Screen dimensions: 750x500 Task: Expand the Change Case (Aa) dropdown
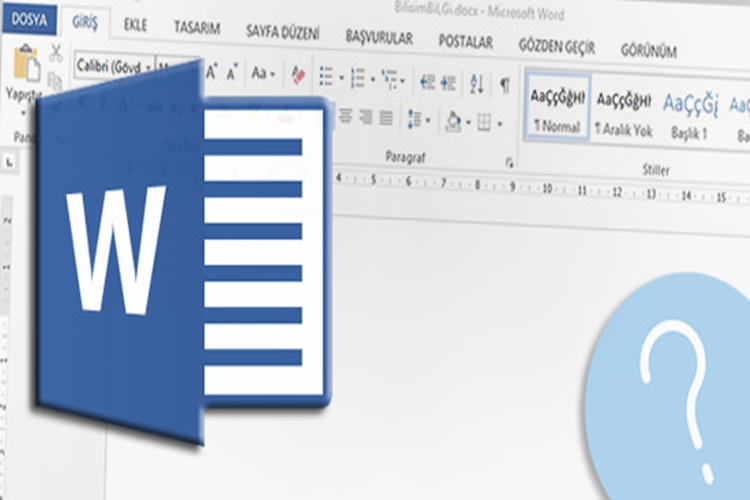click(x=263, y=73)
